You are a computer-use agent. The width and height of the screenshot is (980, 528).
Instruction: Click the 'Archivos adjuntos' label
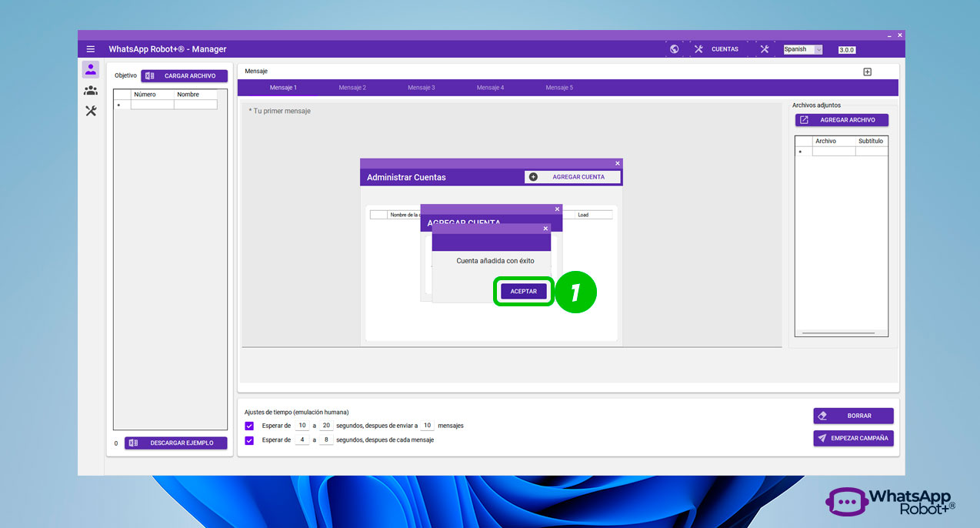click(816, 105)
